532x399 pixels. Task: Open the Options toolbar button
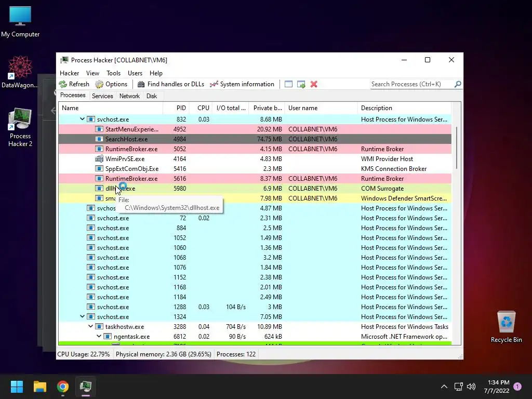coord(111,84)
